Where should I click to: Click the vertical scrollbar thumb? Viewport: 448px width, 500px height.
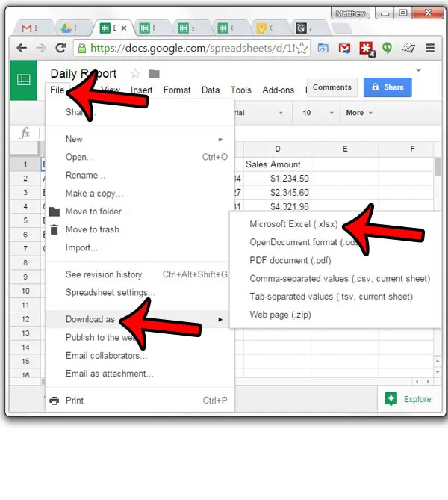tap(438, 167)
